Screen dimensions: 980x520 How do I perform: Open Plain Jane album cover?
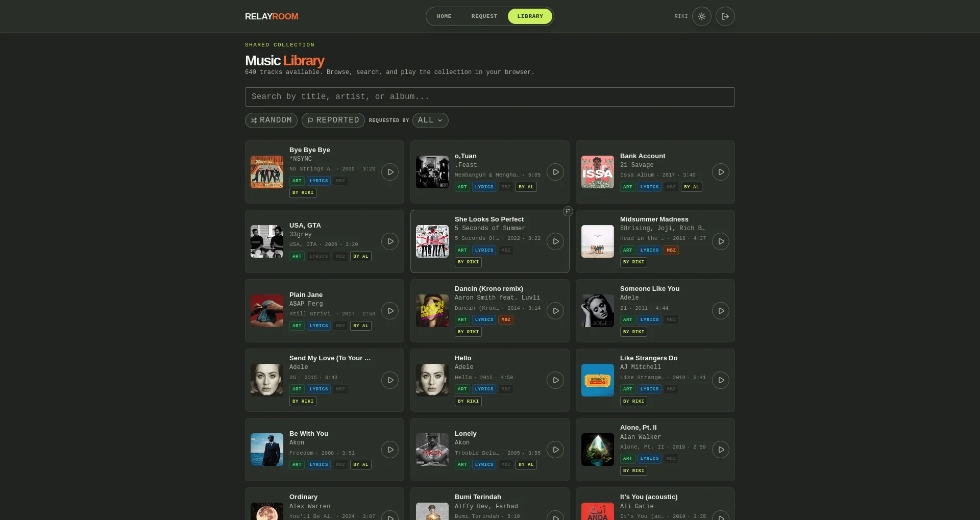267,311
